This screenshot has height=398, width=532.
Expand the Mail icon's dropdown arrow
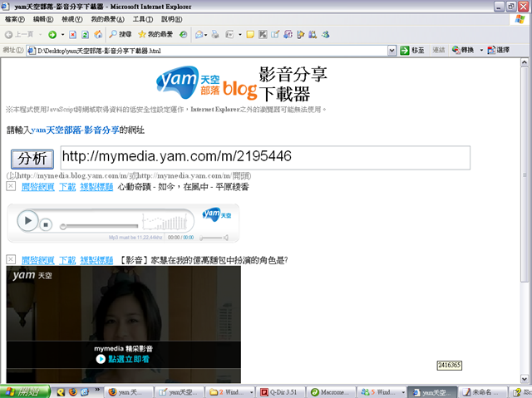click(206, 35)
